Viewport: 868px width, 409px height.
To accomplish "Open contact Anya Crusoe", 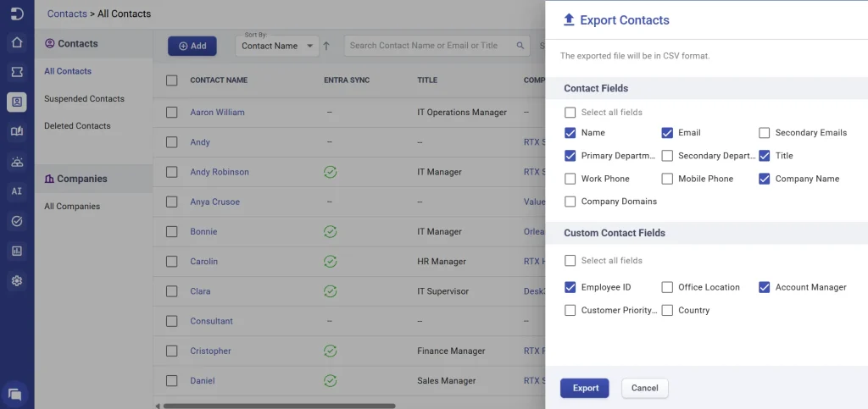I will pyautogui.click(x=214, y=202).
